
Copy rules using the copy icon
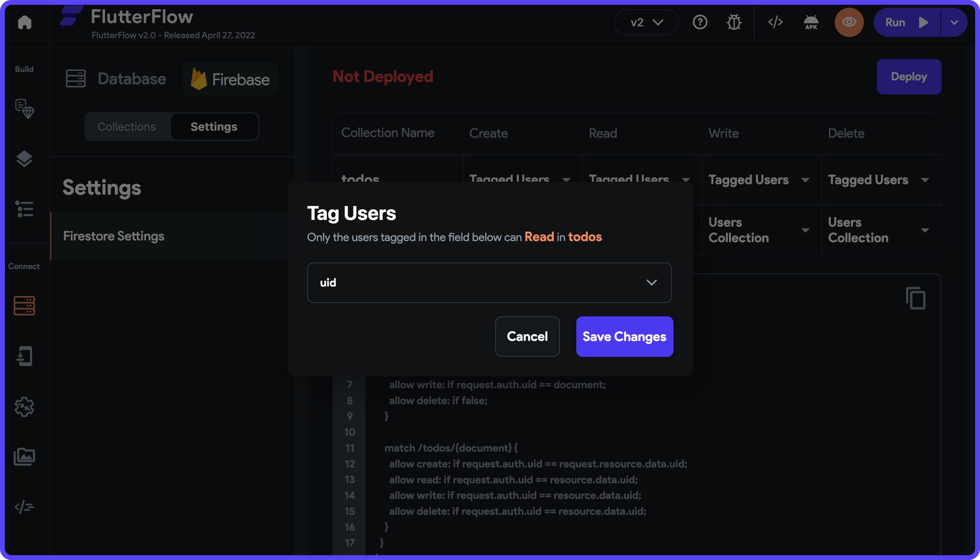915,298
